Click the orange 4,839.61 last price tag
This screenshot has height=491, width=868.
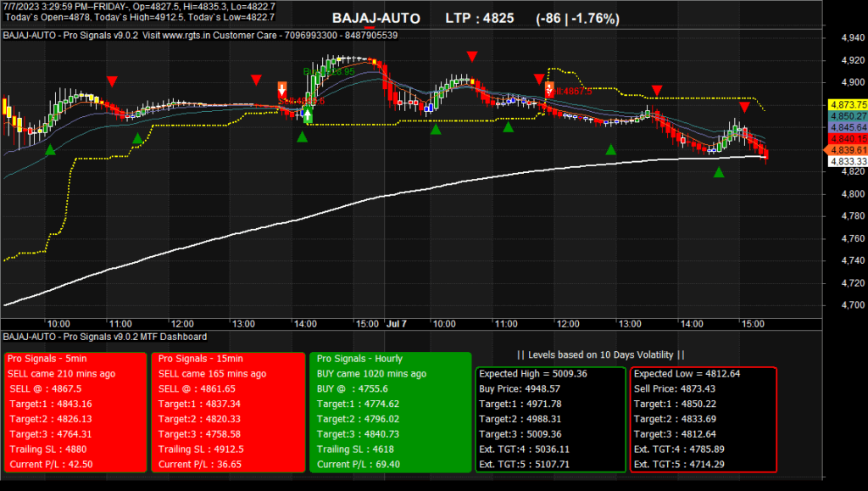[x=847, y=150]
